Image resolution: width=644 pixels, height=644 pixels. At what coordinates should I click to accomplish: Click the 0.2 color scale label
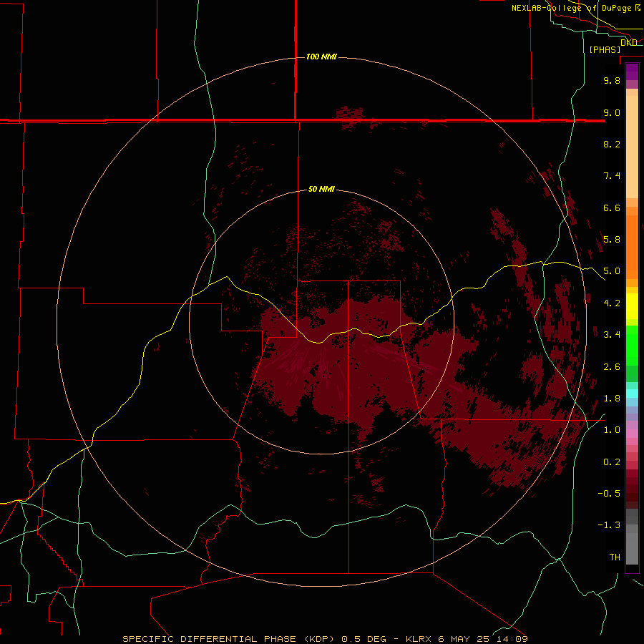pyautogui.click(x=612, y=462)
